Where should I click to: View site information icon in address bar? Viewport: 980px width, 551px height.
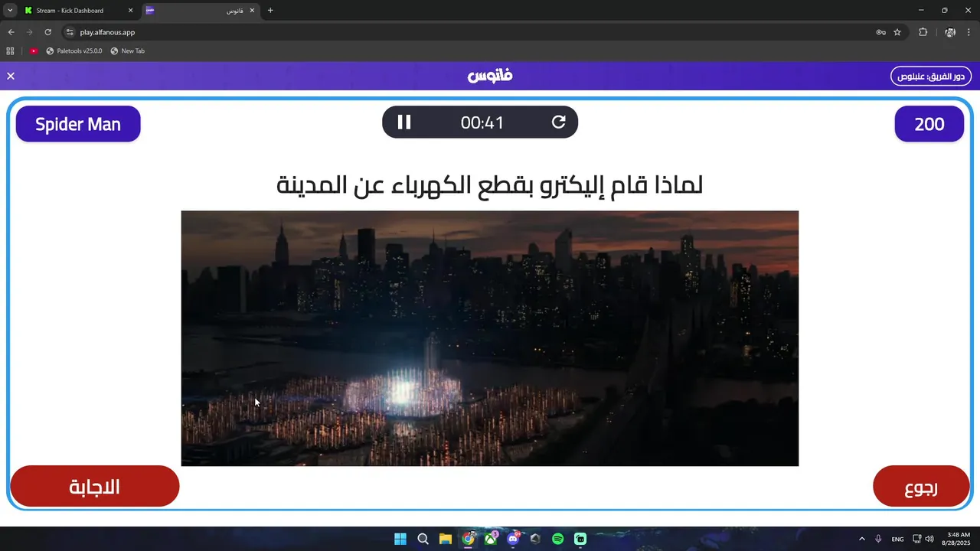(70, 32)
